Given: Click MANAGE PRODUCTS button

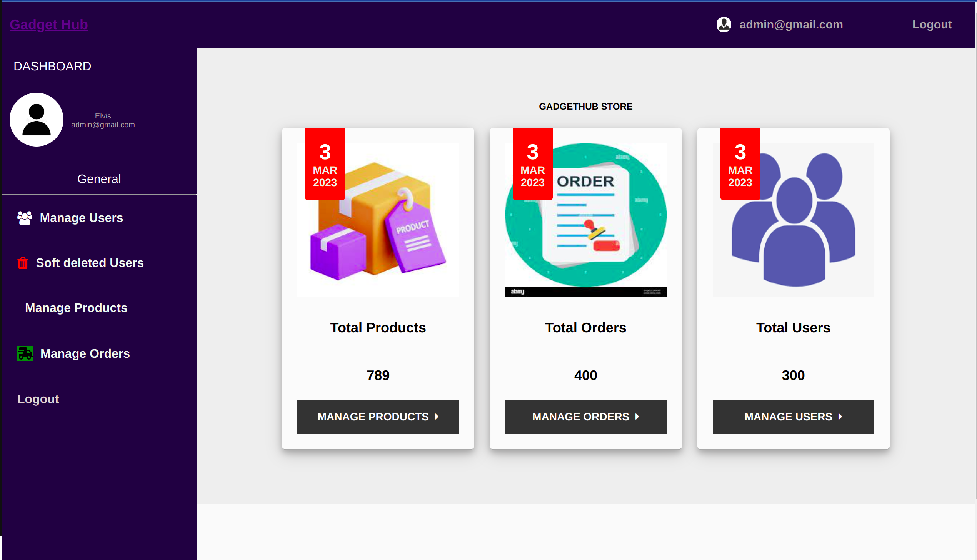Looking at the screenshot, I should [378, 417].
